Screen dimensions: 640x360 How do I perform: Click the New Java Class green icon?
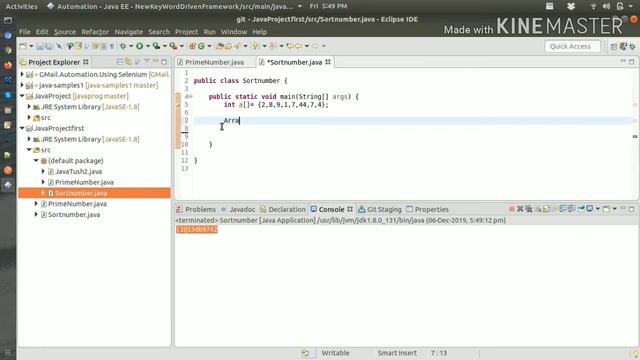(201, 46)
